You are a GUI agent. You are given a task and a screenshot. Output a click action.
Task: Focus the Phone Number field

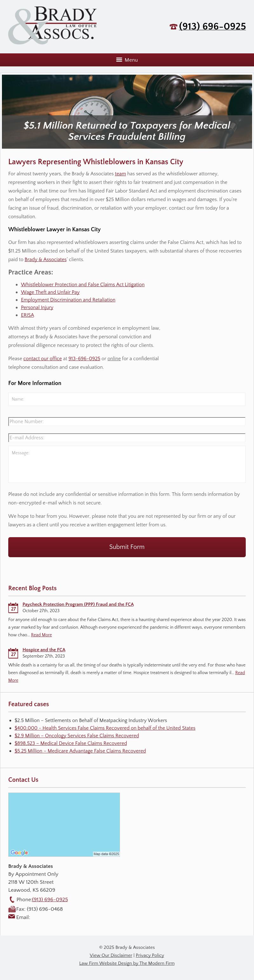(x=127, y=422)
